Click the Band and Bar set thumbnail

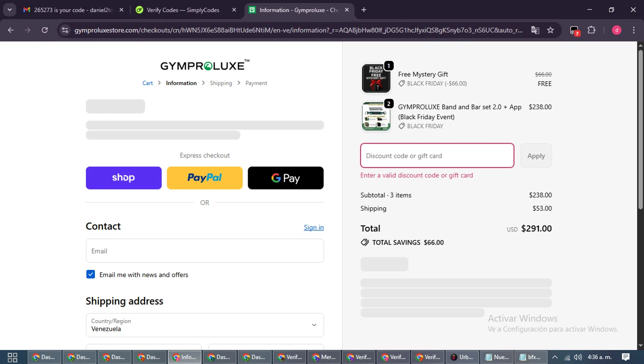click(x=376, y=116)
